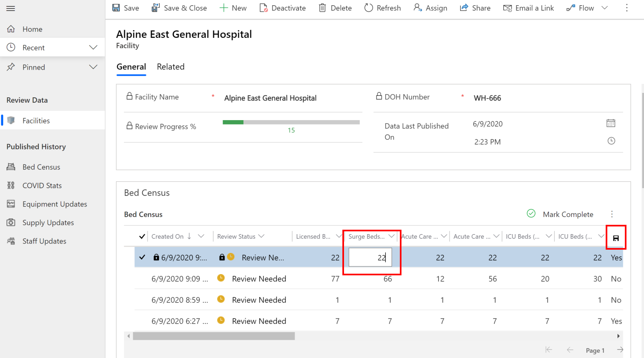Open Equipment Updates in sidebar
The image size is (644, 358).
coord(53,204)
